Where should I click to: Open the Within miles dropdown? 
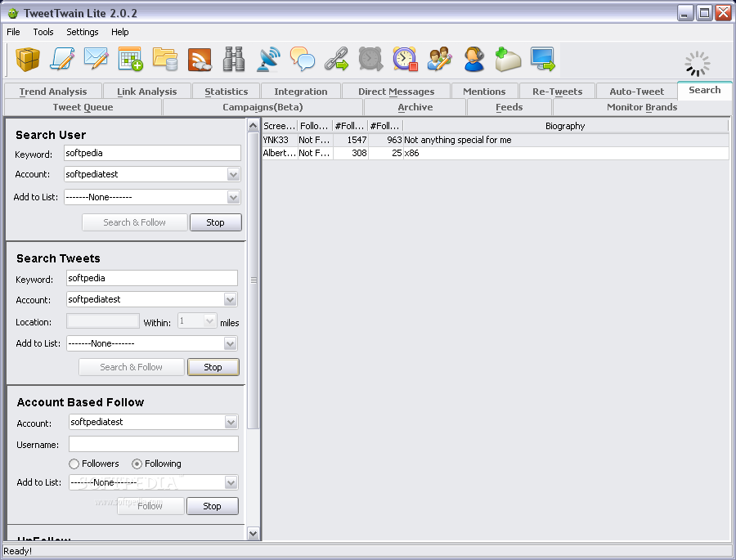(209, 321)
